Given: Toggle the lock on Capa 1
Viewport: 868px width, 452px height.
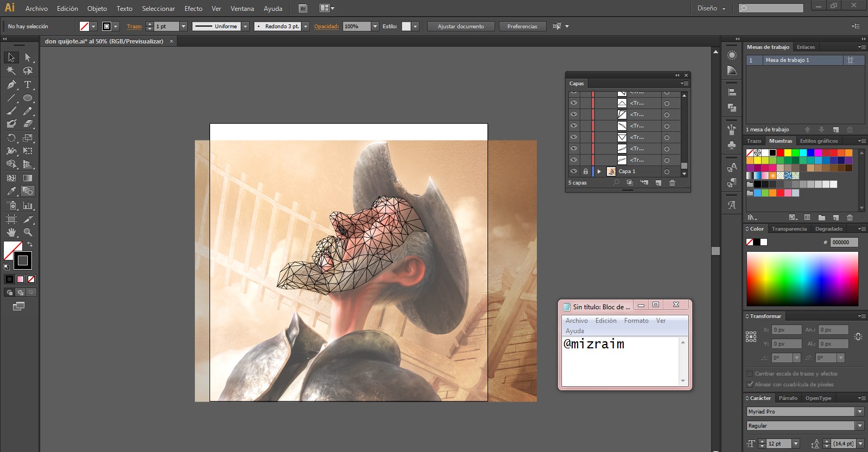Looking at the screenshot, I should point(586,171).
